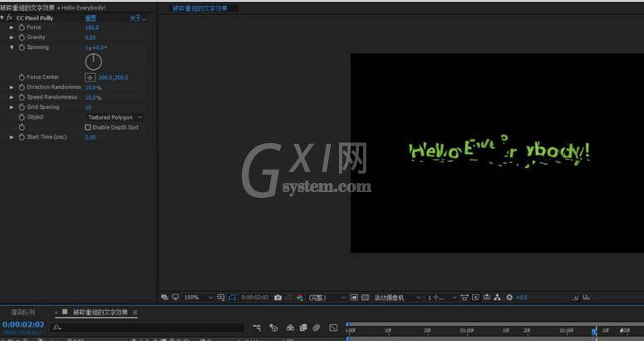Open the Textured Polygon object dropdown
This screenshot has height=341, width=644.
[x=115, y=117]
